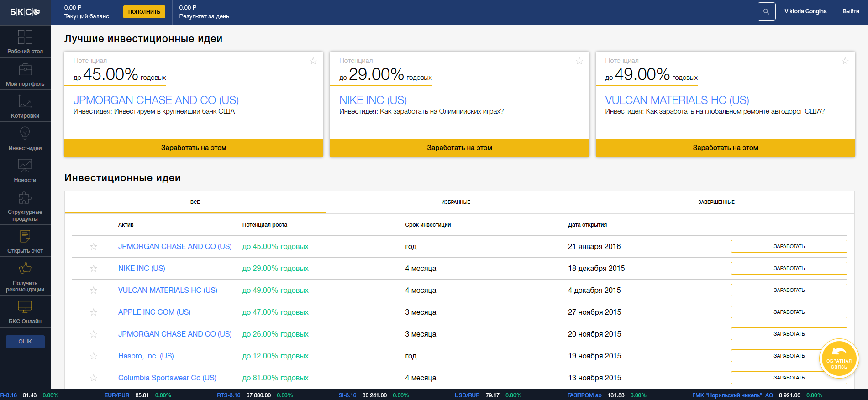Click ЗАРАБОТАТЬ for the VULCAN MATERIALS row
The width and height of the screenshot is (868, 400).
tap(789, 290)
